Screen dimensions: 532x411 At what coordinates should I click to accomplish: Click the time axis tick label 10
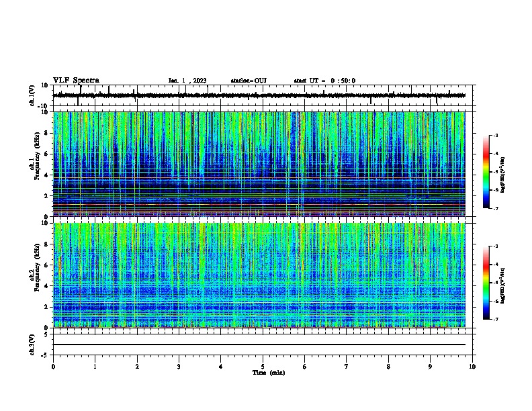(472, 367)
